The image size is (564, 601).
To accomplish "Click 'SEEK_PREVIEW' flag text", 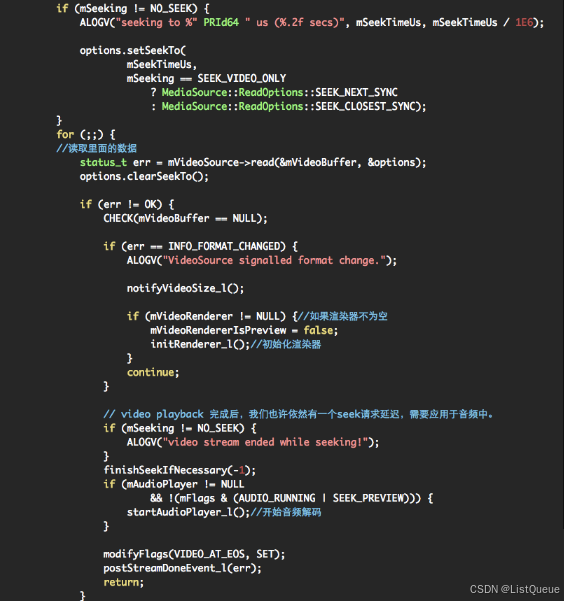I will pyautogui.click(x=368, y=498).
